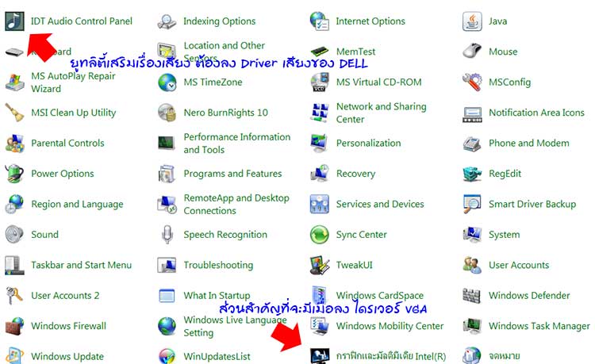Click the Region and Language globe icon

point(14,204)
